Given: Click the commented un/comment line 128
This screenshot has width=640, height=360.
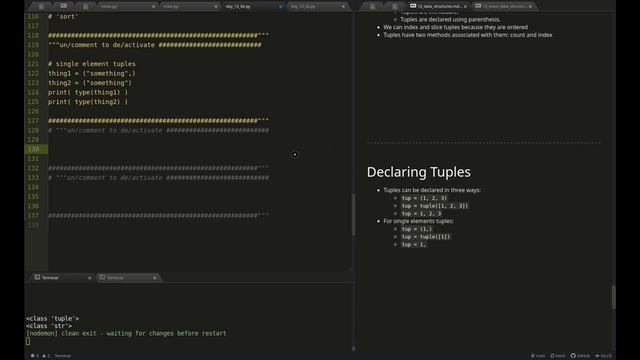Looking at the screenshot, I should point(158,131).
